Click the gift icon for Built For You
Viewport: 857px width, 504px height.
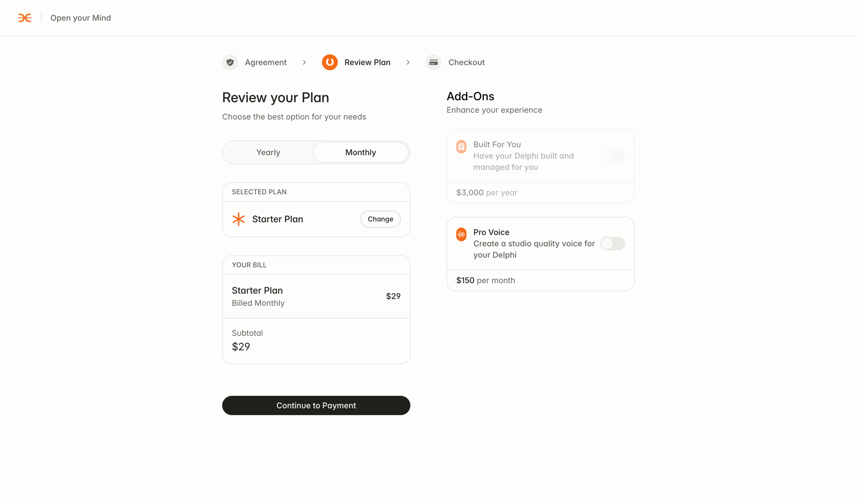click(461, 146)
